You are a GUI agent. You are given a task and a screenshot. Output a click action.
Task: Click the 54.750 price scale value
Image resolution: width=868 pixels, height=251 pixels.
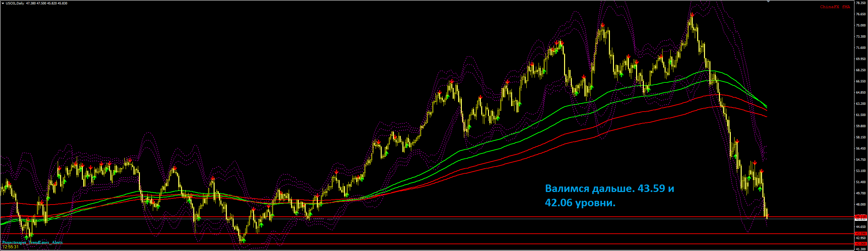[x=861, y=160]
